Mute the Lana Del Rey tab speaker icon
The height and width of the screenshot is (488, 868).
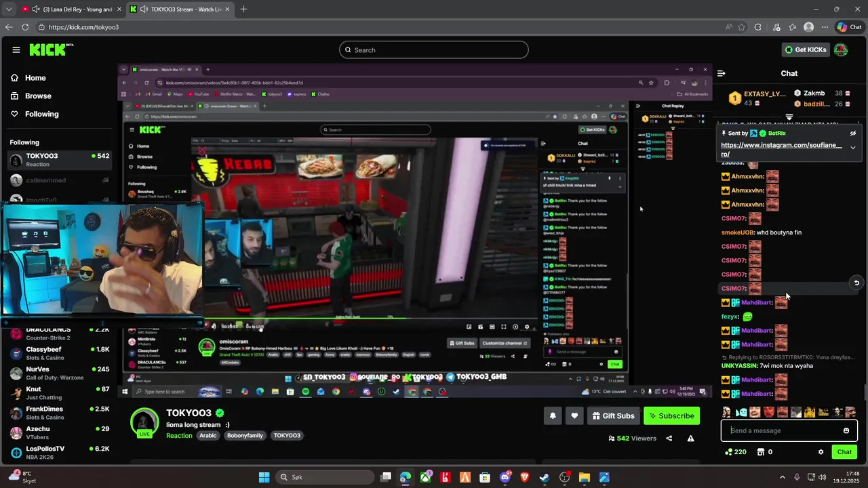(x=35, y=9)
